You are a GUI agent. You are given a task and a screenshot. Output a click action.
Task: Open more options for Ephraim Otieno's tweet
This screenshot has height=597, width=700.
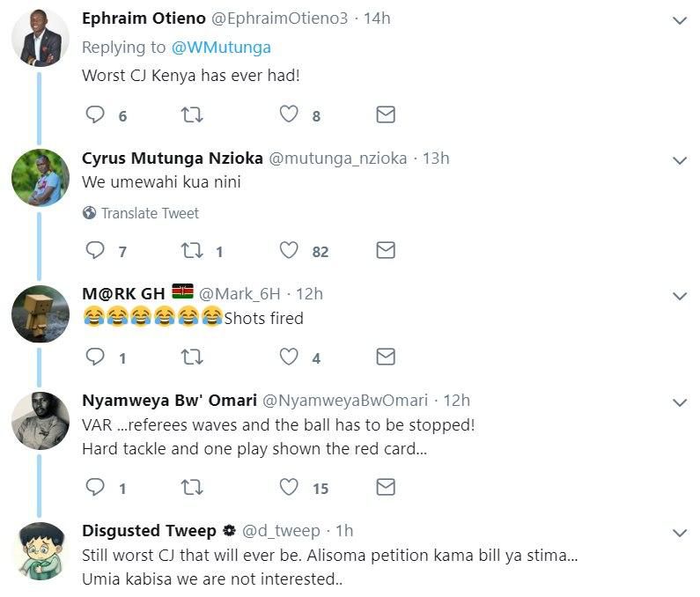[680, 19]
